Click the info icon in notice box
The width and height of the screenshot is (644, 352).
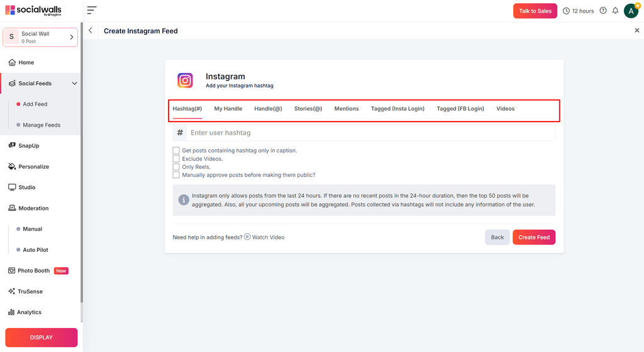[184, 200]
